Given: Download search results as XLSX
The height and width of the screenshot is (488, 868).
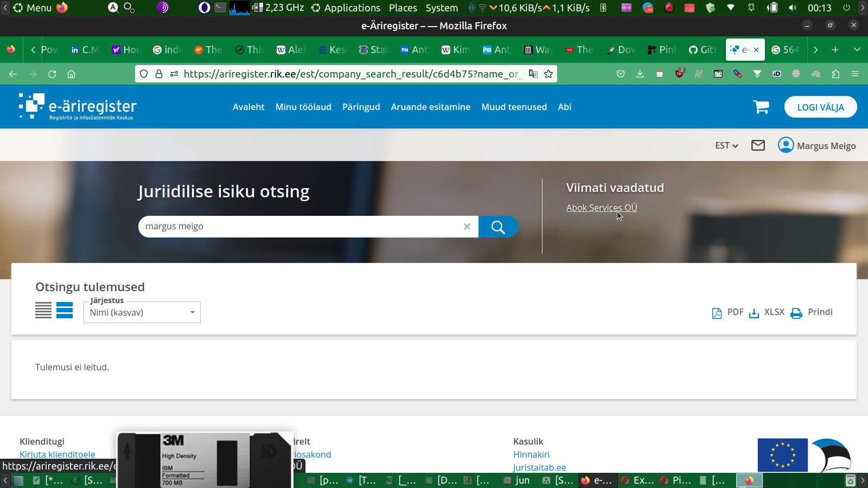Looking at the screenshot, I should 767,312.
